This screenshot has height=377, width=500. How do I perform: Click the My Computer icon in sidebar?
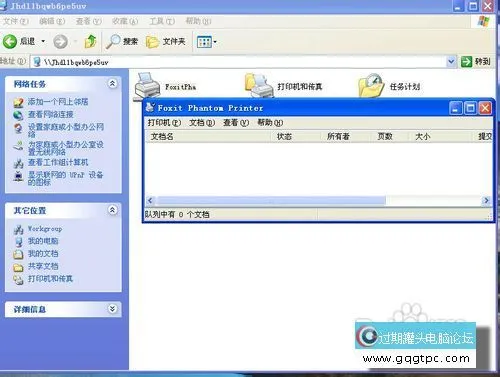coord(19,242)
